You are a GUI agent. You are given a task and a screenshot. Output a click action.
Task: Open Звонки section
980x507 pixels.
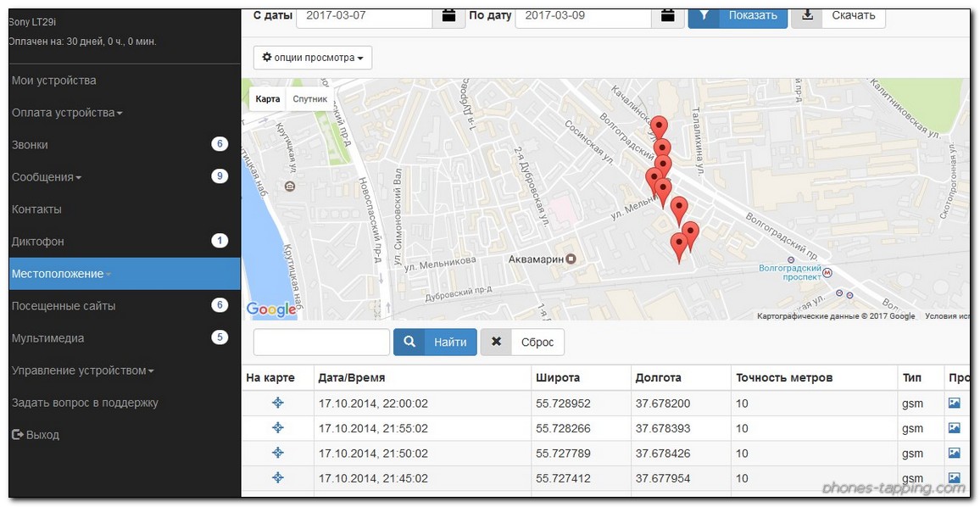[30, 145]
